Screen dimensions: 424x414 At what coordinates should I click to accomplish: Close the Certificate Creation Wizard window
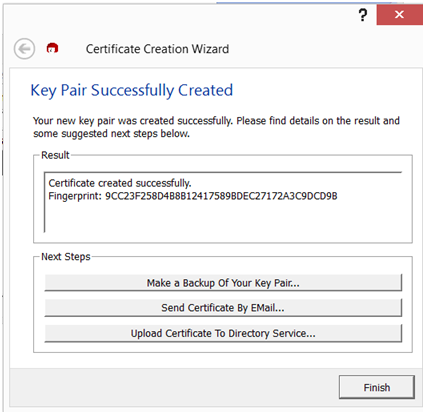point(399,15)
